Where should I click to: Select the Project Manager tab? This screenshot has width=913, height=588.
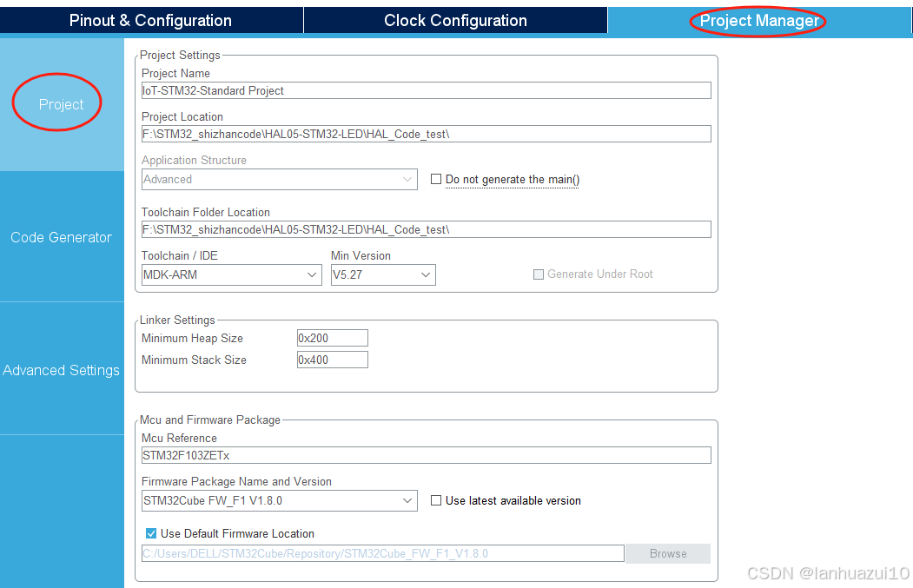click(x=759, y=20)
